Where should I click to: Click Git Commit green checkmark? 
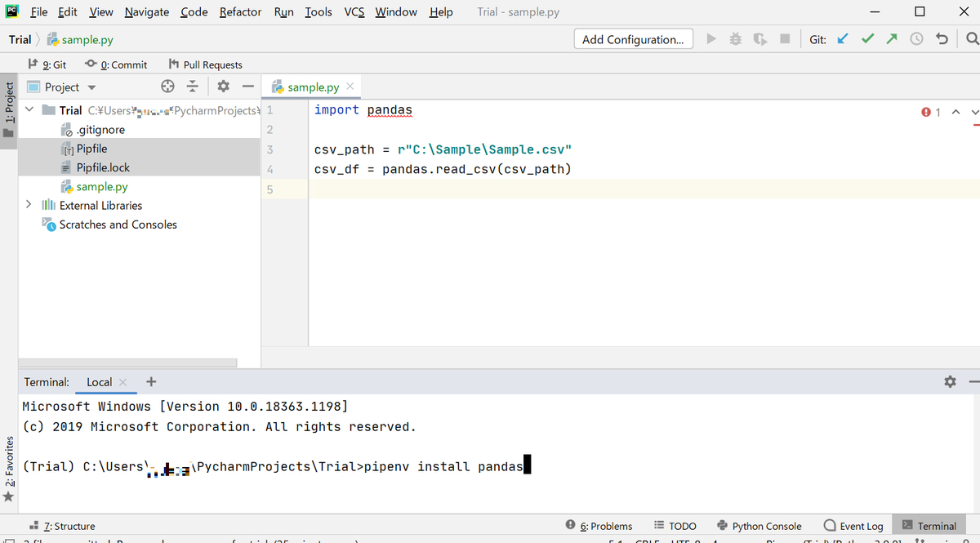point(868,39)
